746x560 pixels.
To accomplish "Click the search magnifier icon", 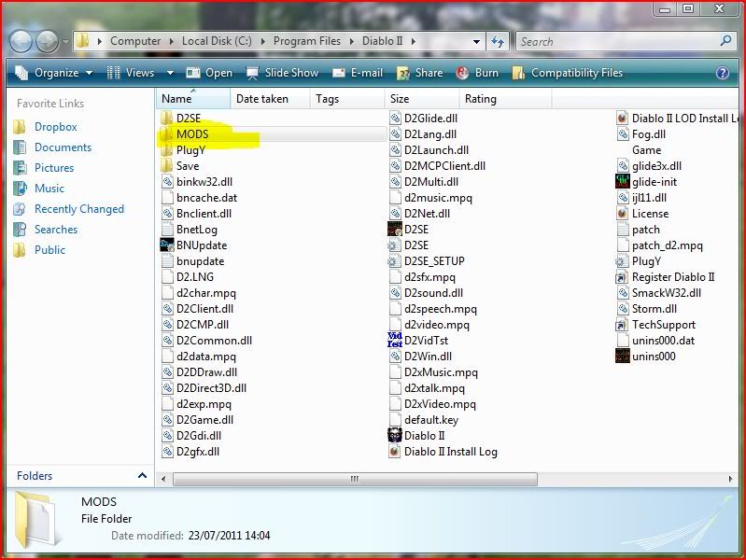I will (726, 41).
